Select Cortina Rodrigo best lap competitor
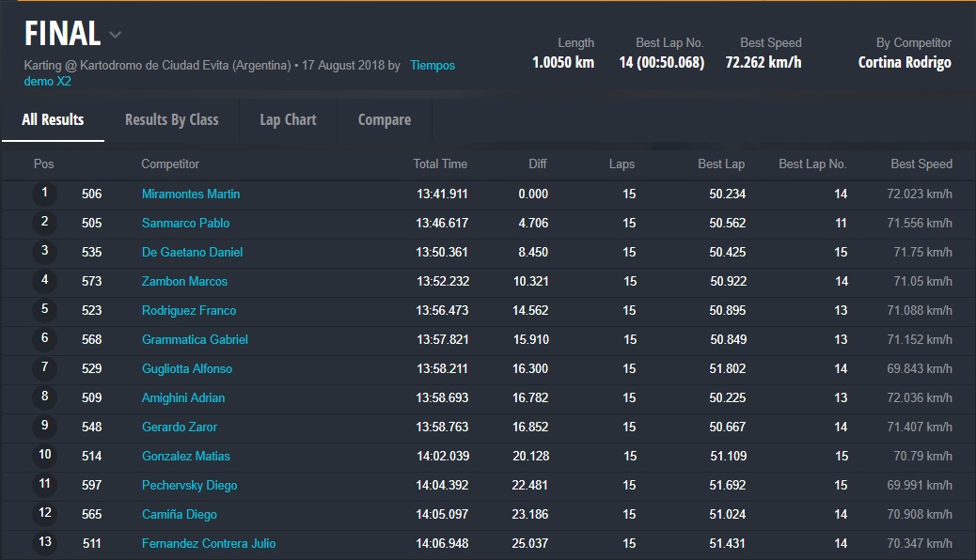The height and width of the screenshot is (560, 976). (904, 63)
